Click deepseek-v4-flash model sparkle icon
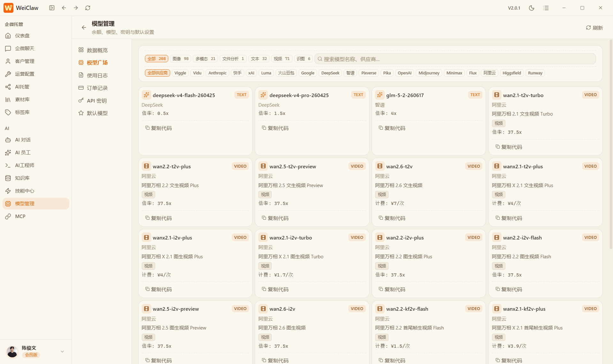 pos(146,95)
